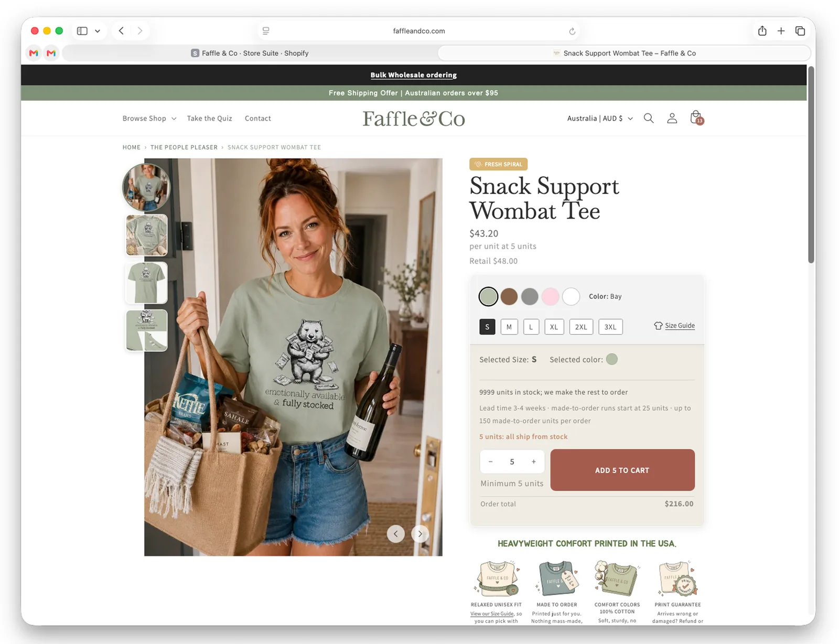
Task: Select size M
Action: click(x=509, y=327)
